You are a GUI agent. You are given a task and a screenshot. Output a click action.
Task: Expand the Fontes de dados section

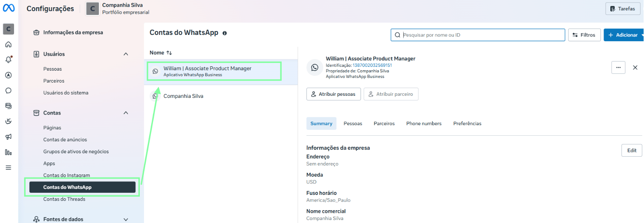[126, 219]
